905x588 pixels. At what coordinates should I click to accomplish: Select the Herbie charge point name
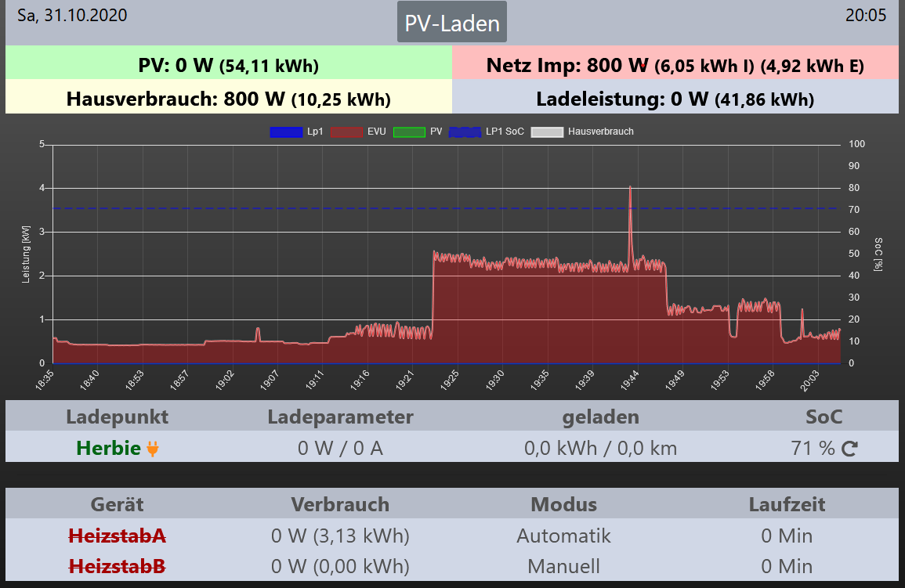click(108, 448)
